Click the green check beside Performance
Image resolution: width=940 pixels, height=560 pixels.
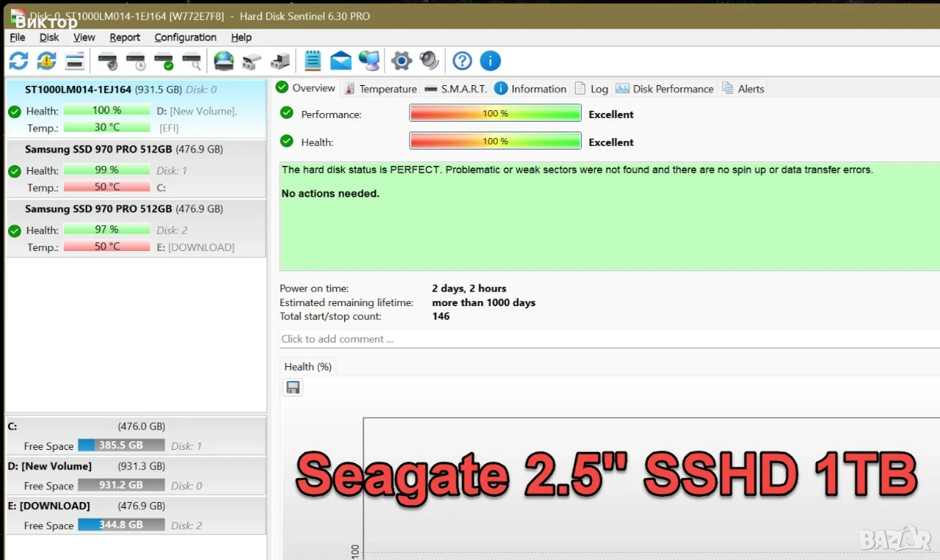coord(287,114)
